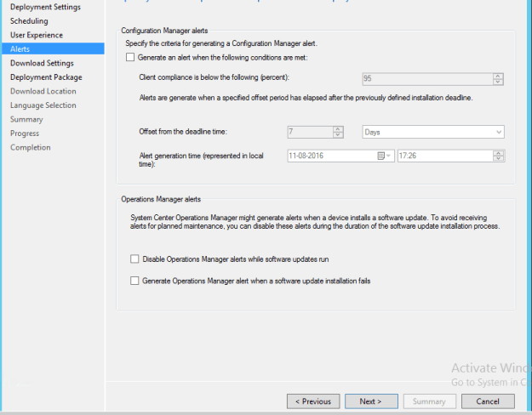Tick Generate Operations Manager alert on failure

coord(134,281)
